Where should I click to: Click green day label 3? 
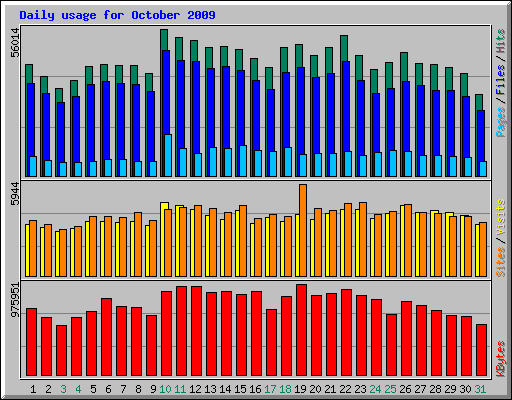pos(63,389)
